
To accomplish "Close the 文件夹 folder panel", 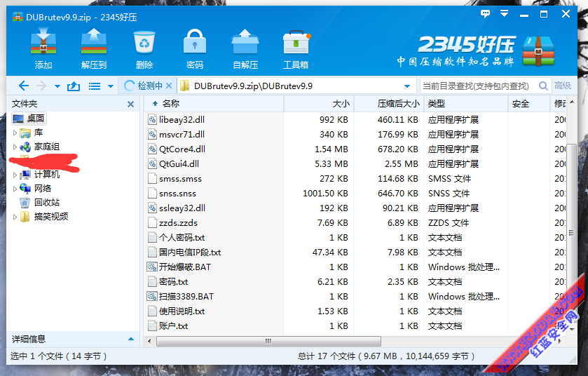I will (130, 104).
